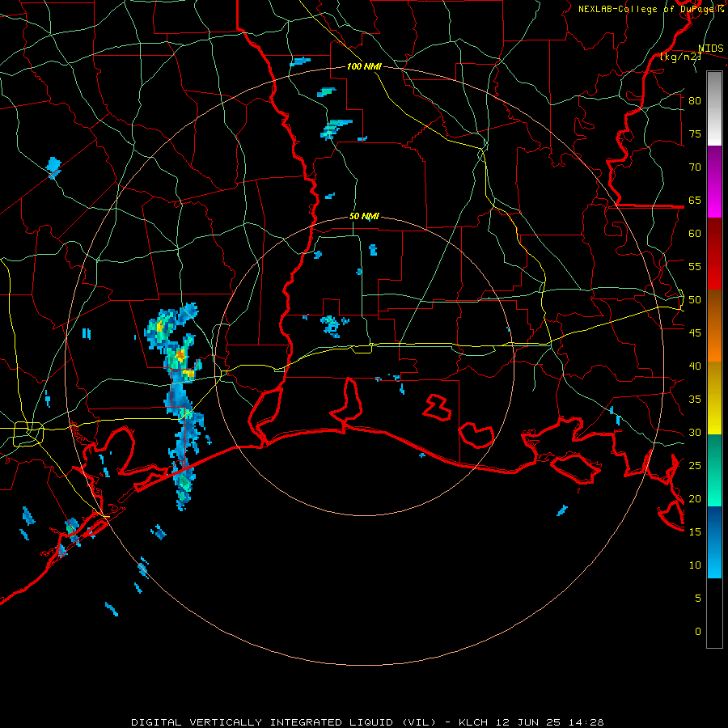This screenshot has width=728, height=728.
Task: Click the 0 value on the color scale
Action: click(698, 632)
